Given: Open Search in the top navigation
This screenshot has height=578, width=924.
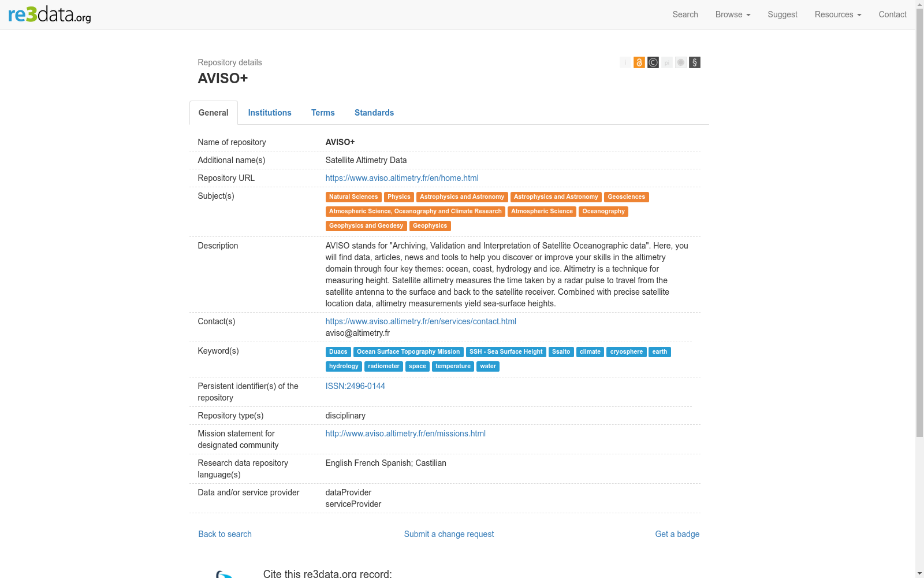Looking at the screenshot, I should 685,14.
